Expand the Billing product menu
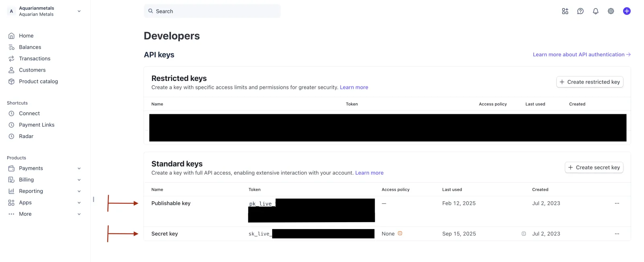644x262 pixels. click(x=79, y=180)
